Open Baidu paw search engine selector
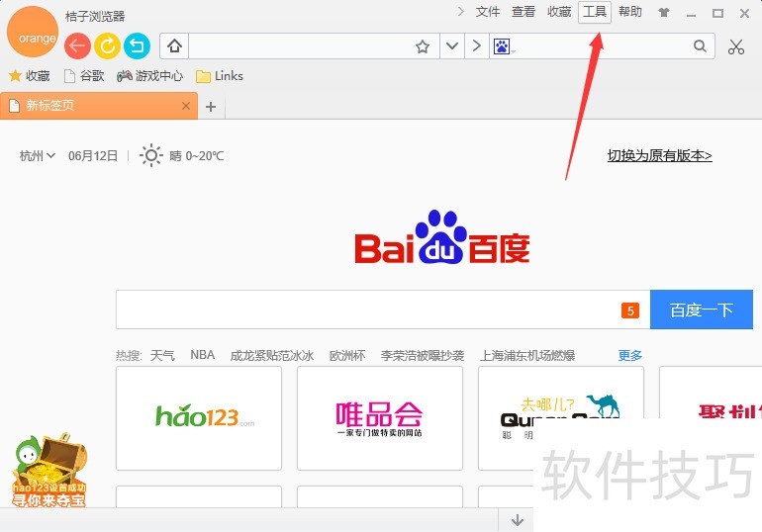The height and width of the screenshot is (532, 762). tap(504, 46)
